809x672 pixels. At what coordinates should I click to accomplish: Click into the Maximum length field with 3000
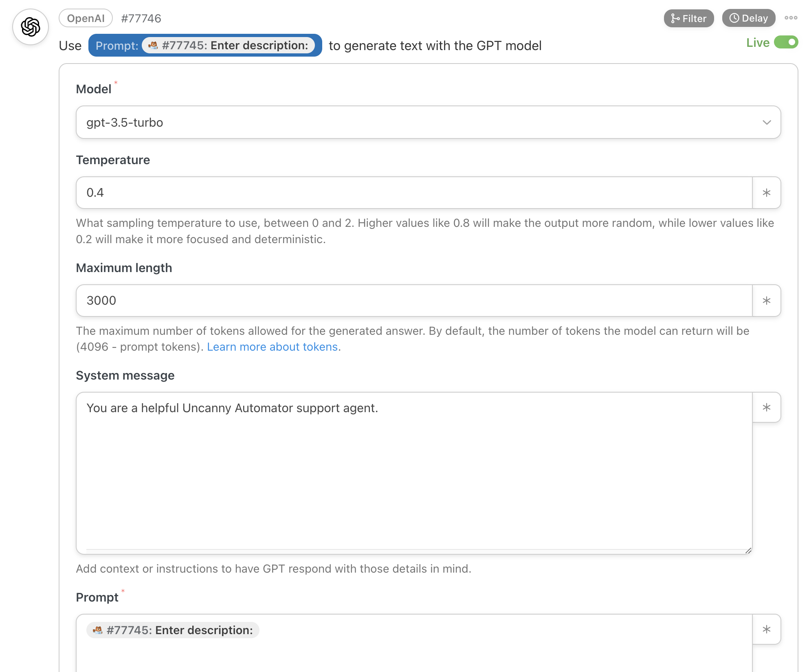[x=414, y=301]
